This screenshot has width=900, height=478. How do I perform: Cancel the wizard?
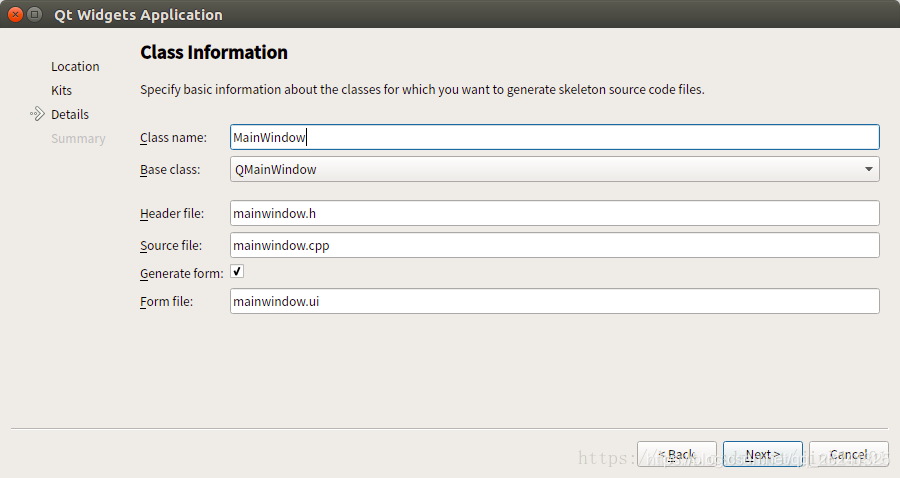tap(849, 454)
